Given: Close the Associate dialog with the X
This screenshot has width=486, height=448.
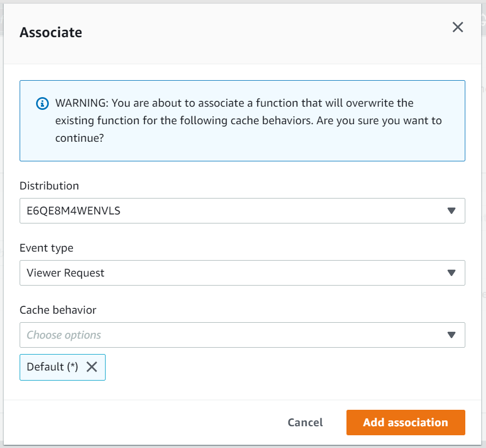Looking at the screenshot, I should tap(457, 28).
